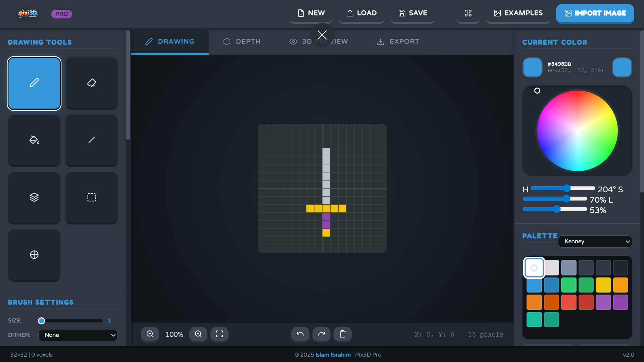Select the bright red palette swatch

(569, 302)
